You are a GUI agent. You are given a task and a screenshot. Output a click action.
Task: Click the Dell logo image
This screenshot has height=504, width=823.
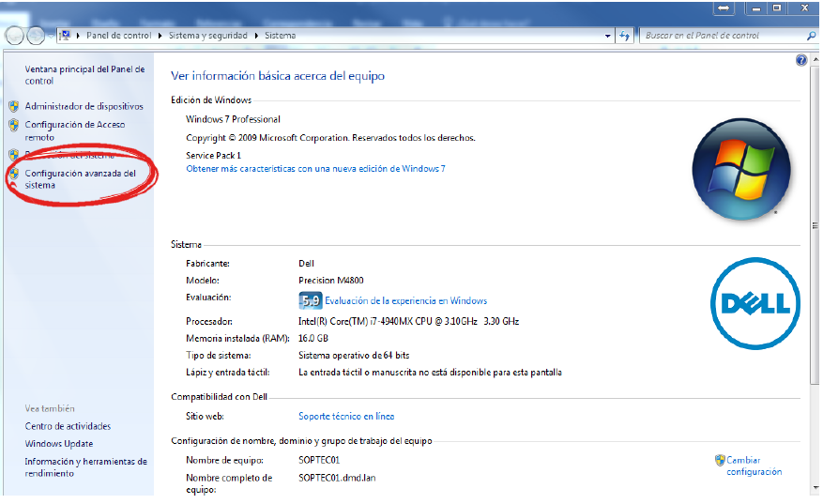click(x=755, y=303)
